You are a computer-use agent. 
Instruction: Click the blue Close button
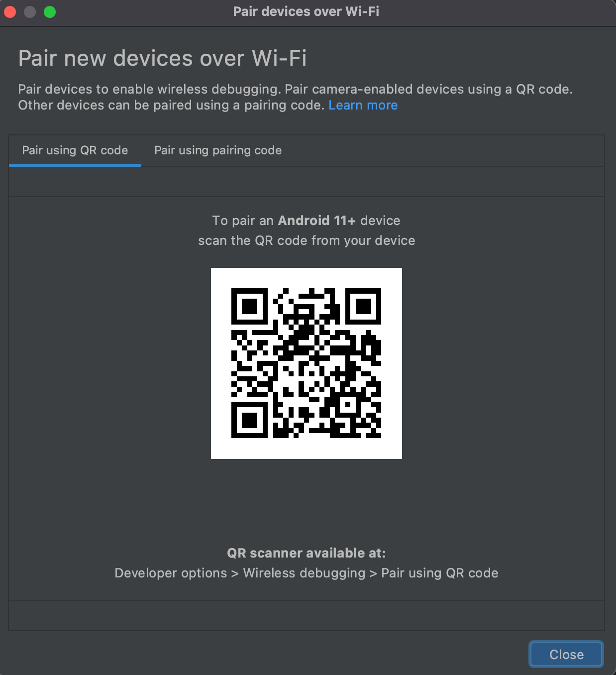tap(566, 654)
